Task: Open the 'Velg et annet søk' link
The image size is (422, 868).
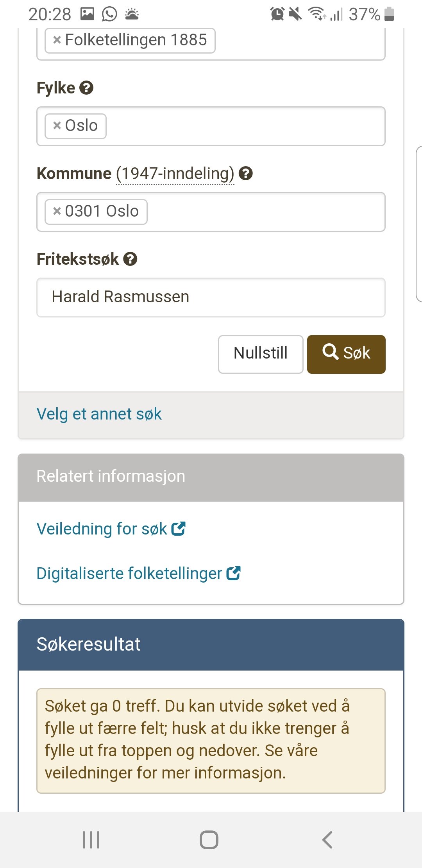Action: [99, 414]
